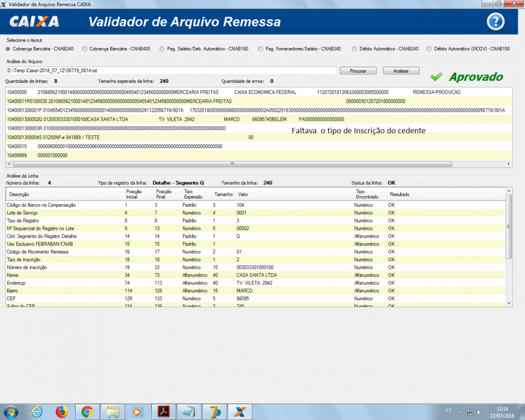Select Pag. Fornecedores/Salário - CNAB240 option

299,49
